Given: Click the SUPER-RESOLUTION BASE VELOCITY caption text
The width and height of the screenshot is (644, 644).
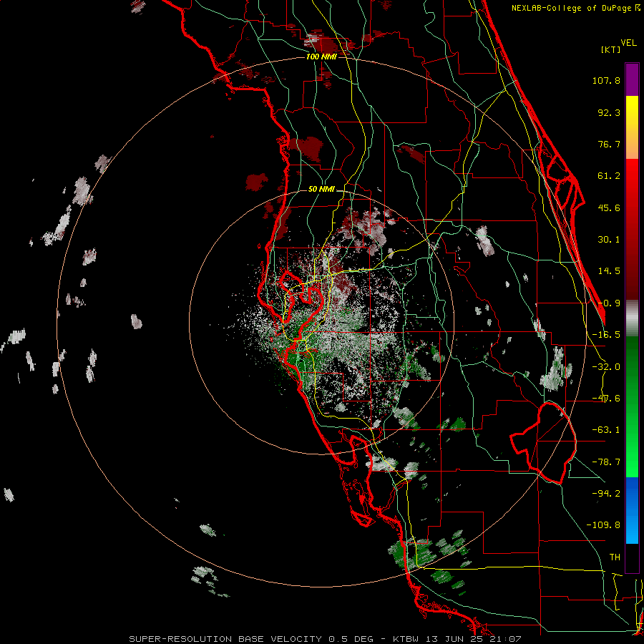Looking at the screenshot, I should (x=227, y=639).
